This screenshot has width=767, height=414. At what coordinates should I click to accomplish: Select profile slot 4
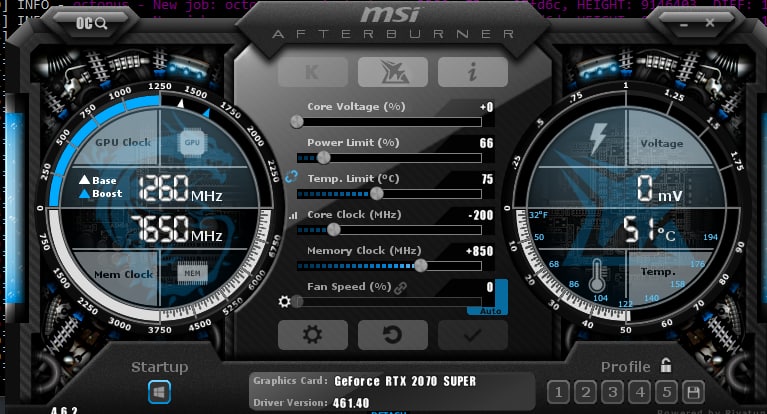640,392
